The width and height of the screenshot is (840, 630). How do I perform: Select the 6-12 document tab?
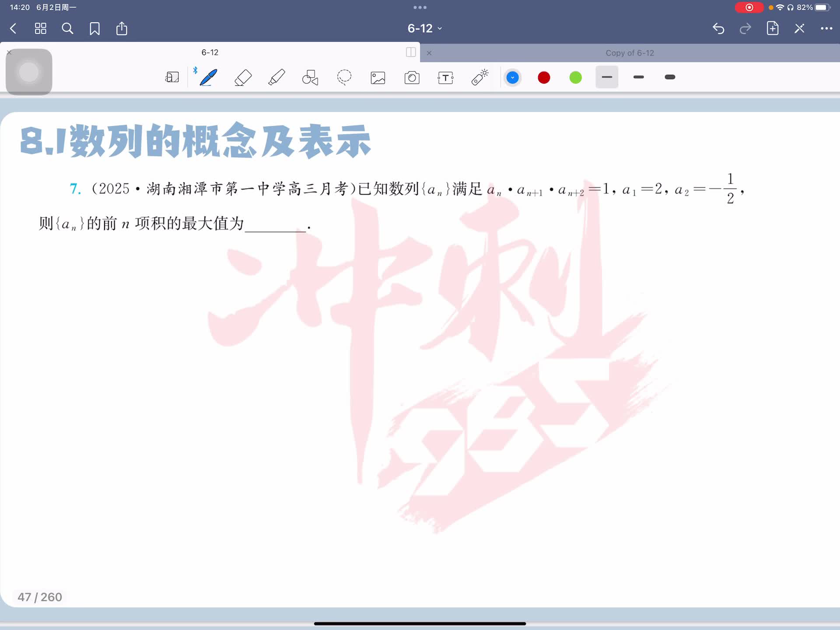pyautogui.click(x=210, y=52)
